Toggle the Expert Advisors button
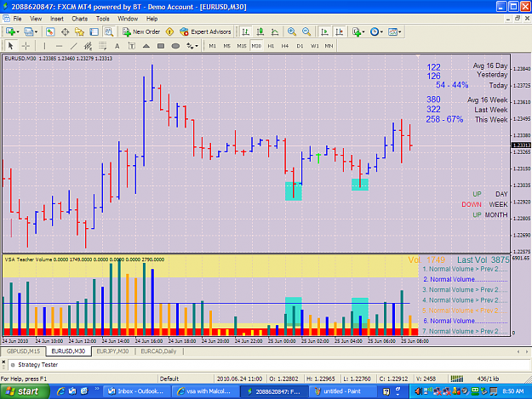 [x=205, y=31]
